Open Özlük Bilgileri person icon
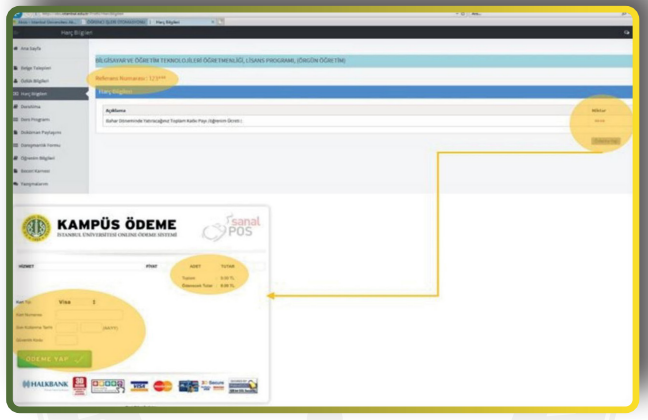 pos(16,81)
